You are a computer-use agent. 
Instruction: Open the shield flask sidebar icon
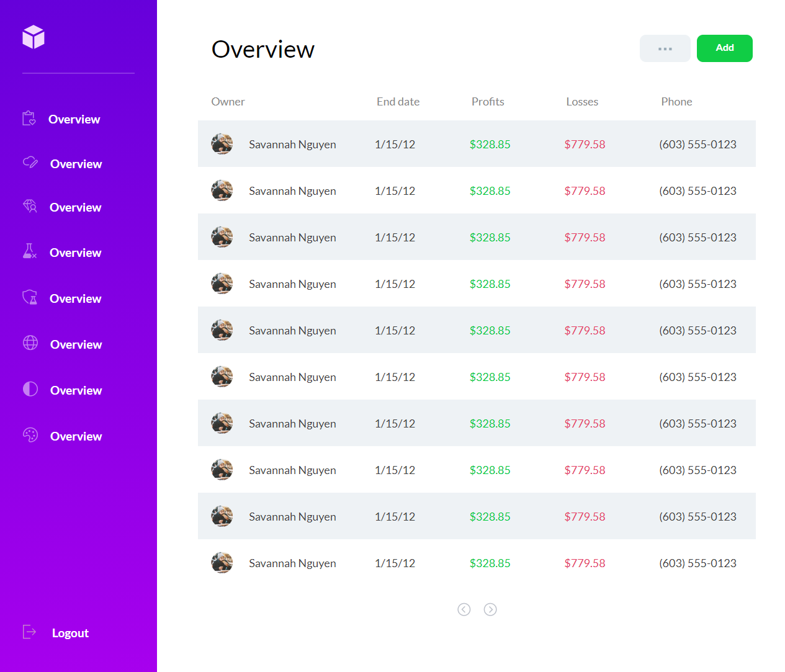pyautogui.click(x=30, y=298)
